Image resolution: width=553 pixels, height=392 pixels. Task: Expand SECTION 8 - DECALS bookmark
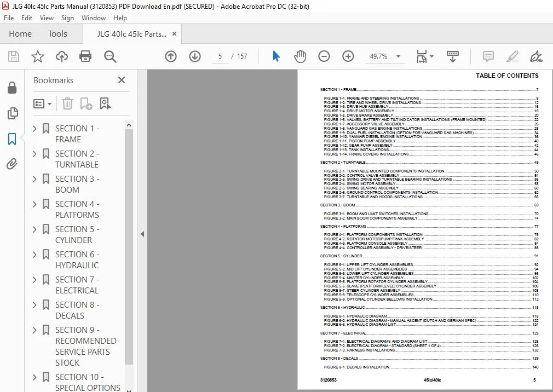click(x=34, y=305)
